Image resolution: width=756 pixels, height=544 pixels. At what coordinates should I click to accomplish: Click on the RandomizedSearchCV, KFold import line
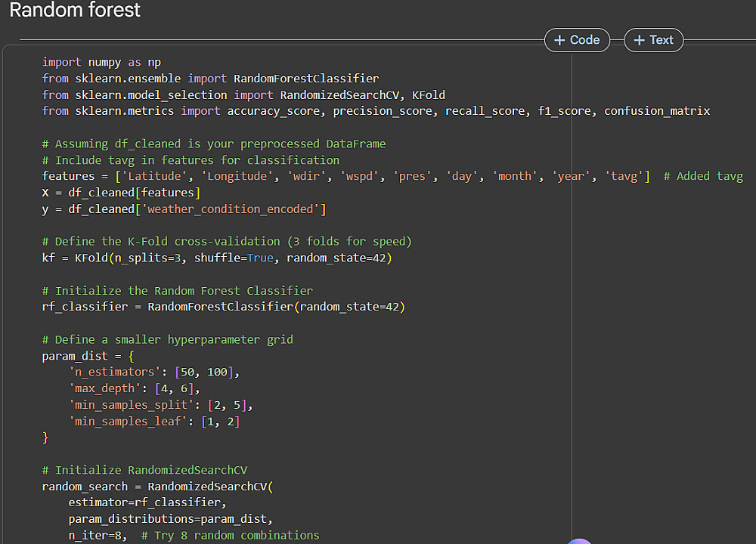coord(243,95)
